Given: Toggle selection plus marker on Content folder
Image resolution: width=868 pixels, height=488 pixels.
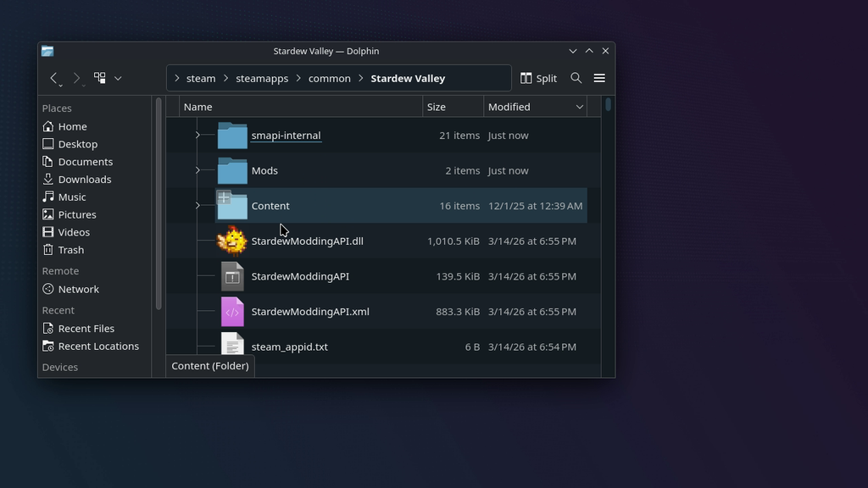Looking at the screenshot, I should [224, 197].
